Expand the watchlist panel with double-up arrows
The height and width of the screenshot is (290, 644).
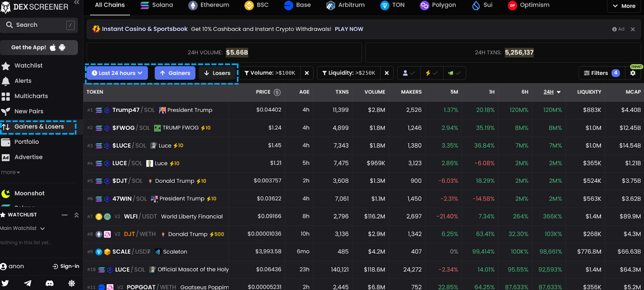76,215
